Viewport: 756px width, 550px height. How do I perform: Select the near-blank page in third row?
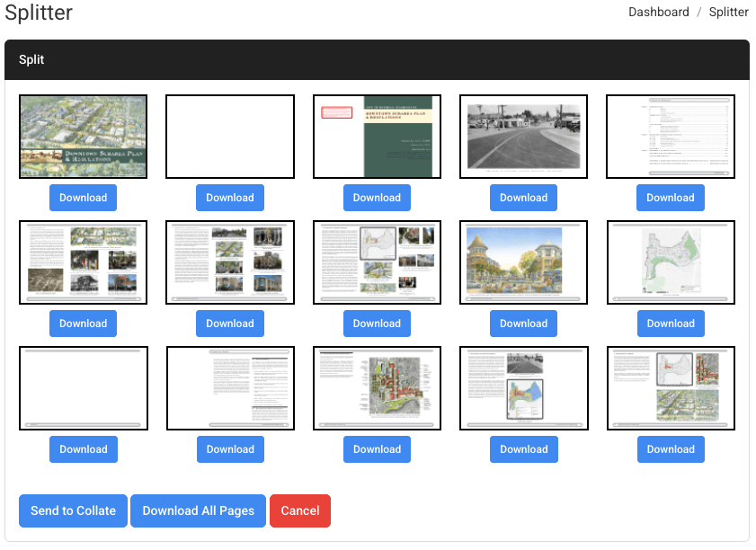coord(84,388)
